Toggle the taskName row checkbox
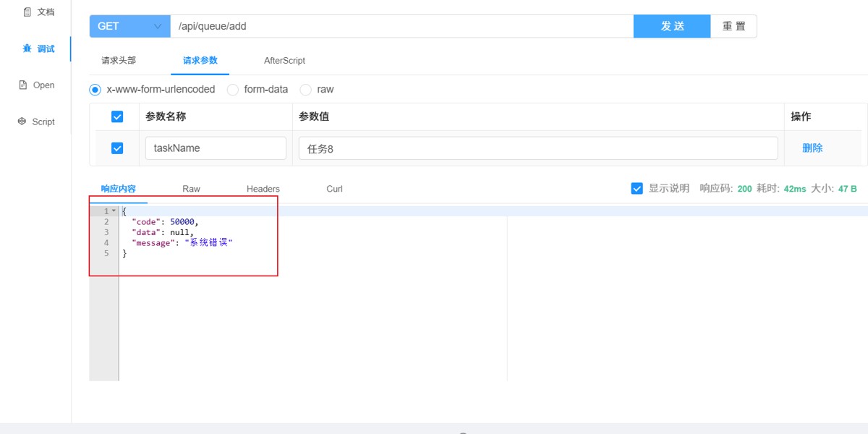 coord(117,148)
